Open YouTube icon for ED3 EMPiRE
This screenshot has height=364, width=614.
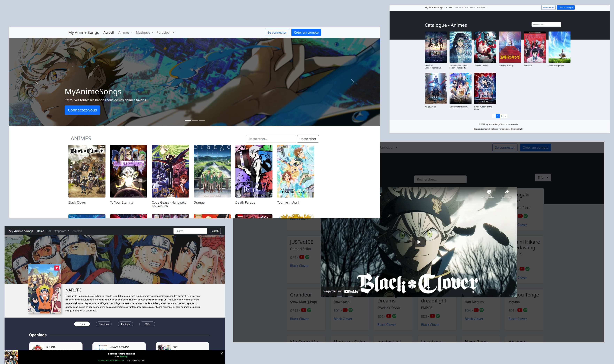click(432, 316)
